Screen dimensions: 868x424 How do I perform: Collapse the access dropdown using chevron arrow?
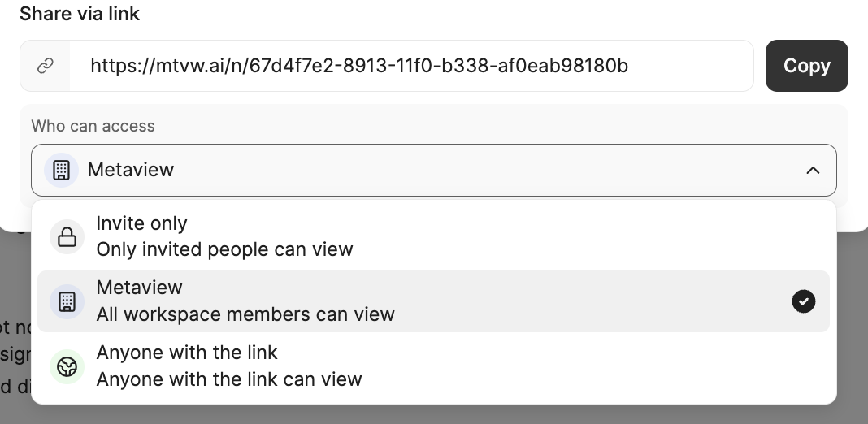pyautogui.click(x=813, y=171)
